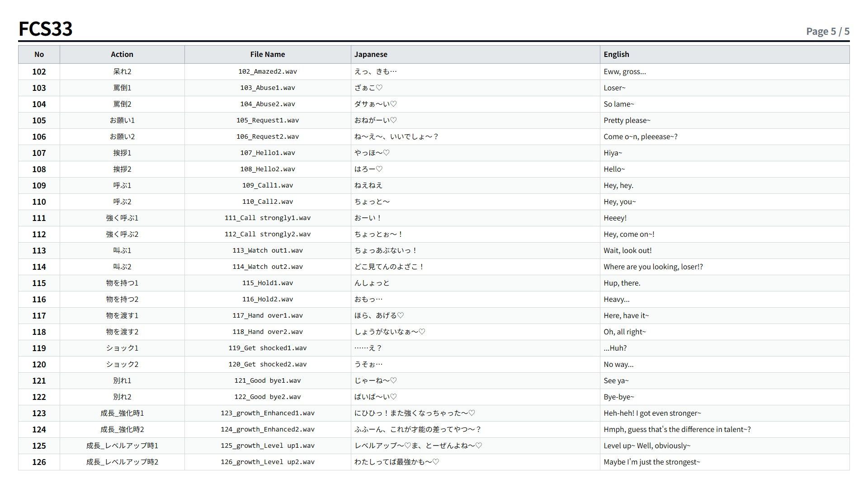Screen dimensions: 868x488
Task: Click English text 'Oh, all right~'
Action: 625,332
